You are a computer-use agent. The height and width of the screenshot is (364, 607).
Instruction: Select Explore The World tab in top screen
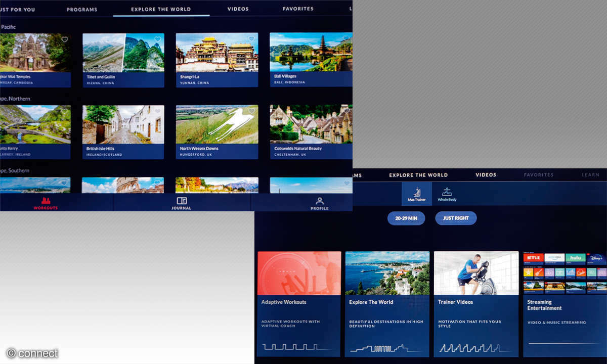pos(161,9)
